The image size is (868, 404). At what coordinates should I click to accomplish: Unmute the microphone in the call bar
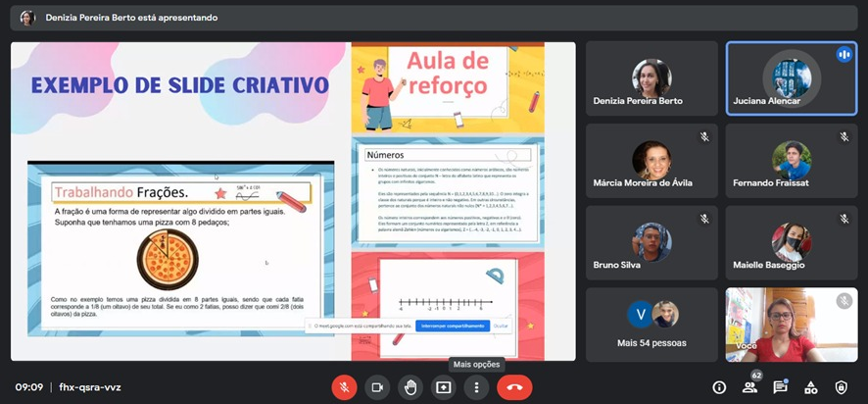pos(344,387)
